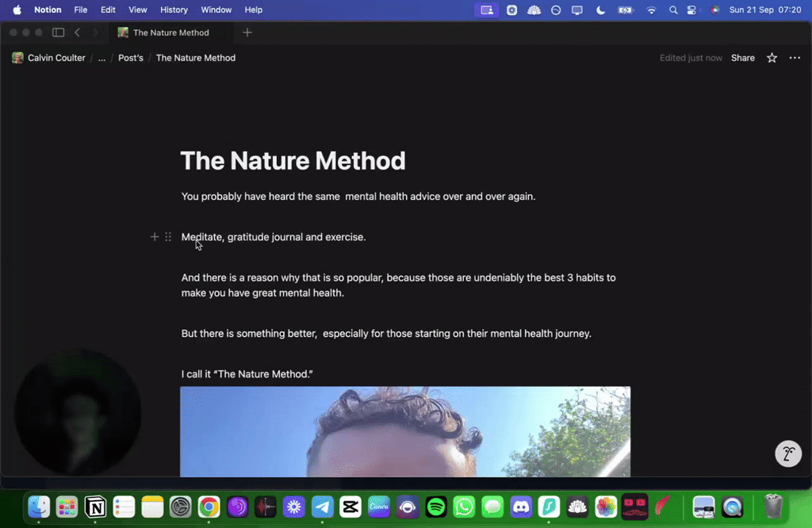812x528 pixels.
Task: Click the screen-sharing indicator in menu bar
Action: coord(487,10)
